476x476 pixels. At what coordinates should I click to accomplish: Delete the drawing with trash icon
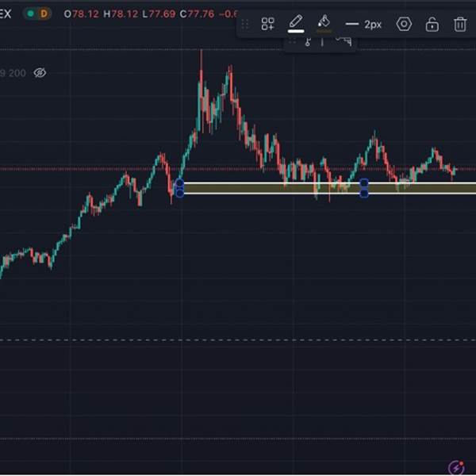460,25
